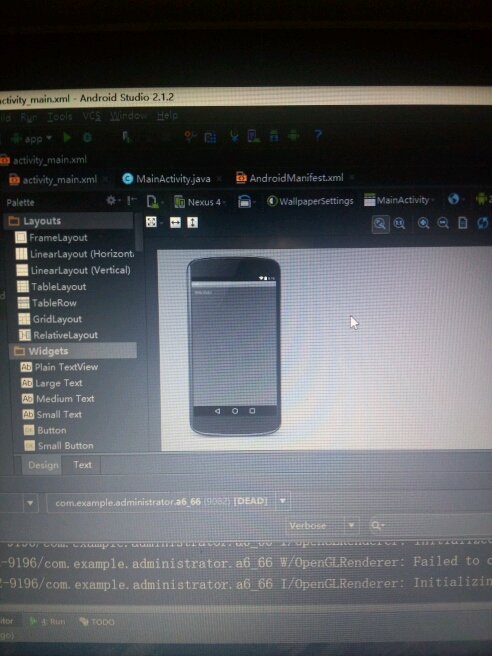Select LinearLayout (Vertical) in palette
The height and width of the screenshot is (656, 492).
(x=73, y=270)
